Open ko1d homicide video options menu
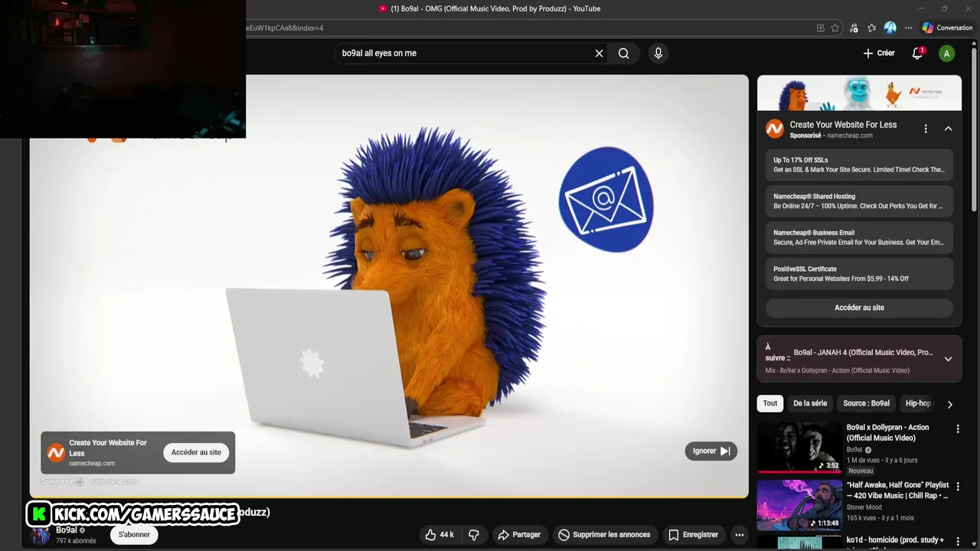 coord(958,542)
